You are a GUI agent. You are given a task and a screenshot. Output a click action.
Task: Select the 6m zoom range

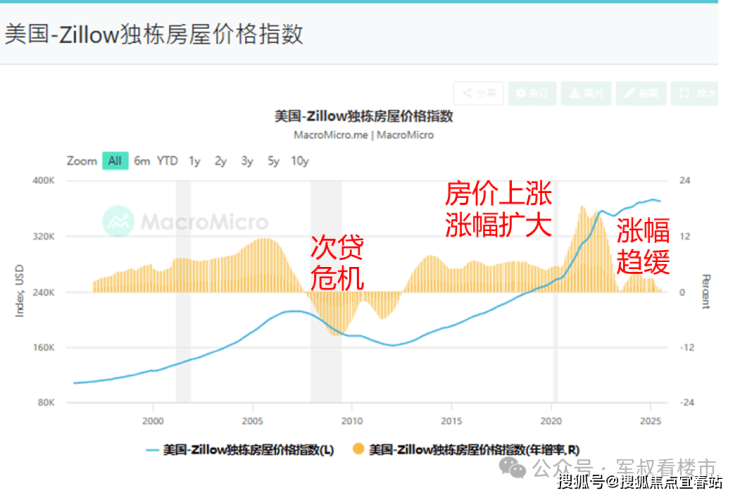(x=142, y=161)
